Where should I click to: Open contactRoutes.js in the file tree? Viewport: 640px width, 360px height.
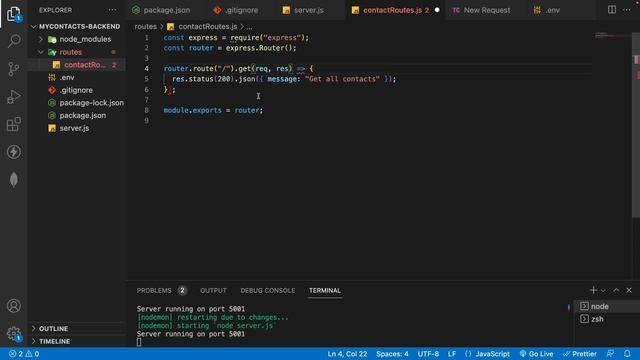pyautogui.click(x=76, y=64)
